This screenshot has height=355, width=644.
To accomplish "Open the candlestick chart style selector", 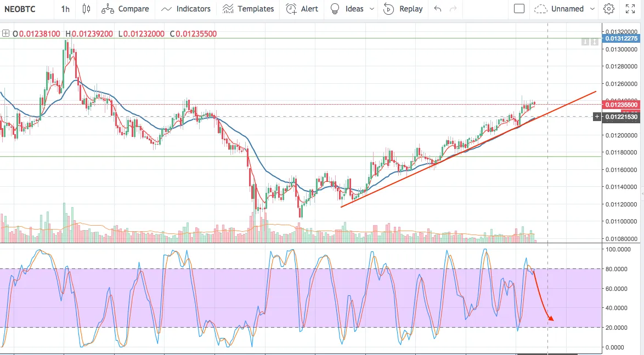I will pos(86,9).
